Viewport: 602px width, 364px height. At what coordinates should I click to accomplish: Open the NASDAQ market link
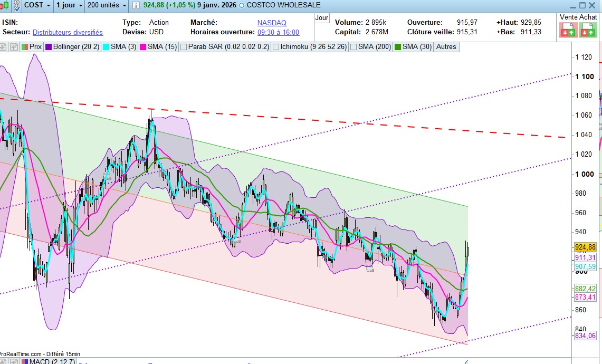click(272, 23)
